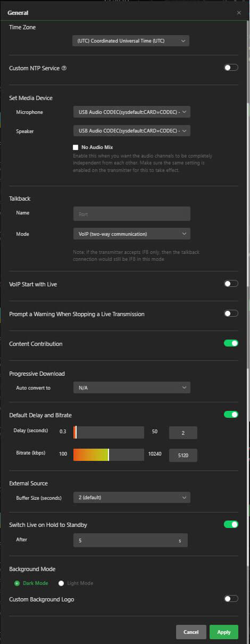Enable the Custom NTP Service toggle
The height and width of the screenshot is (644, 250).
click(231, 68)
